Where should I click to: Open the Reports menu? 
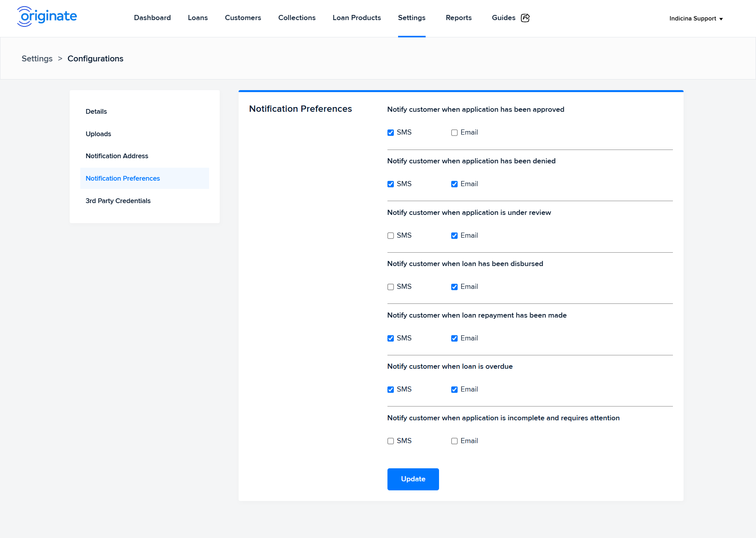(459, 18)
